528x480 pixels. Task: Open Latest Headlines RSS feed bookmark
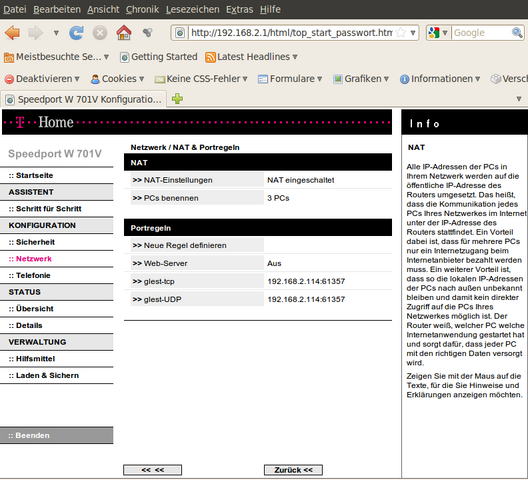tap(251, 57)
